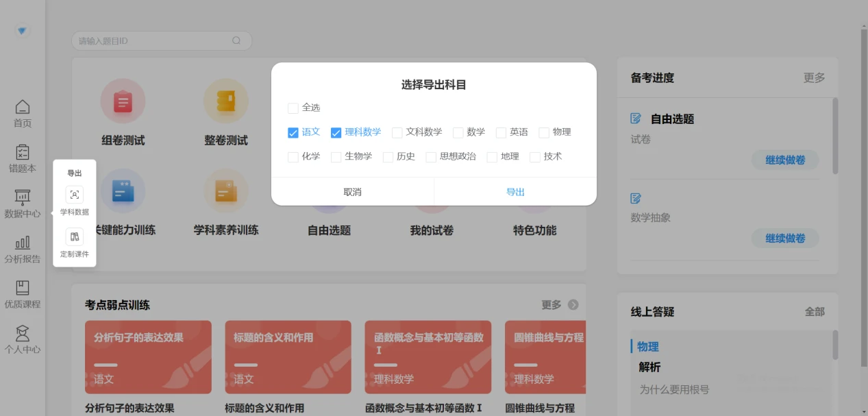Uncheck the 理科数学 checkbox
Screen dimensions: 868x416
point(336,132)
